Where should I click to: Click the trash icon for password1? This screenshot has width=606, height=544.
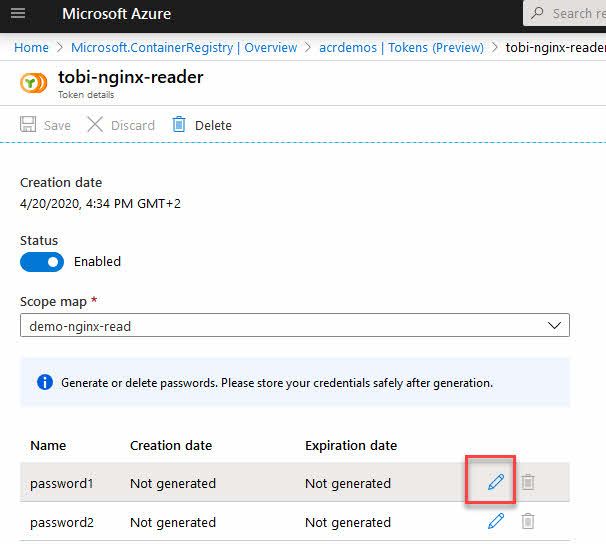pos(528,482)
